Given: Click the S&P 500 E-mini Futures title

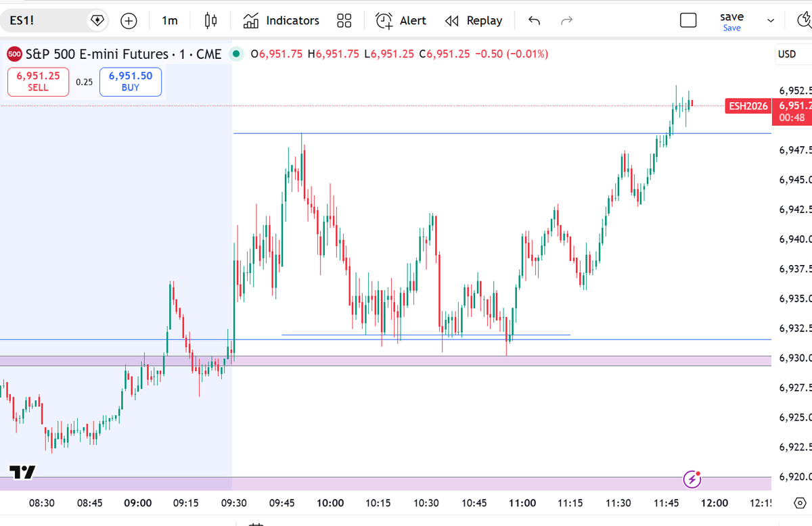Looking at the screenshot, I should click(x=122, y=54).
